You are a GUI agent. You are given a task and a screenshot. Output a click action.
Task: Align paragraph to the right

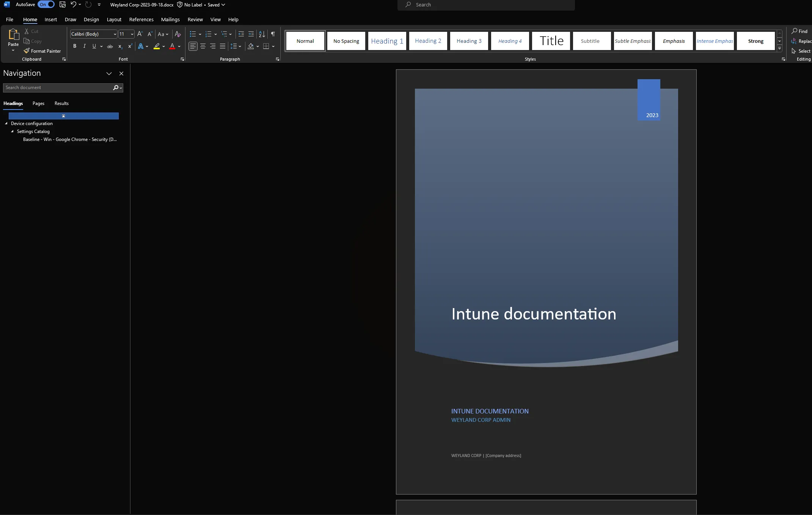point(213,46)
